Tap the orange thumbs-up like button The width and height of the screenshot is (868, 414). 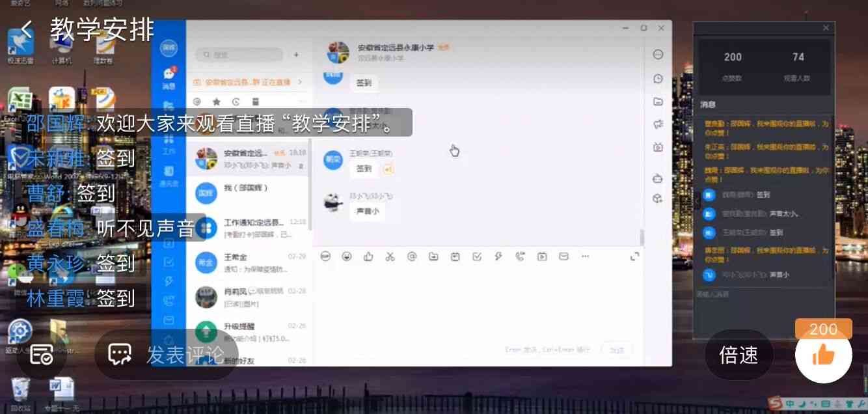[x=823, y=355]
